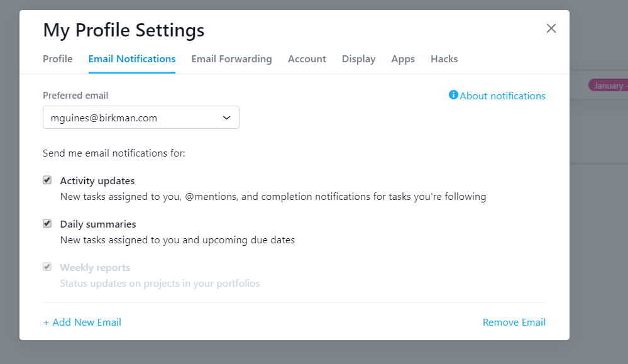This screenshot has width=628, height=364.
Task: Toggle the Weekly reports checkbox
Action: (47, 267)
